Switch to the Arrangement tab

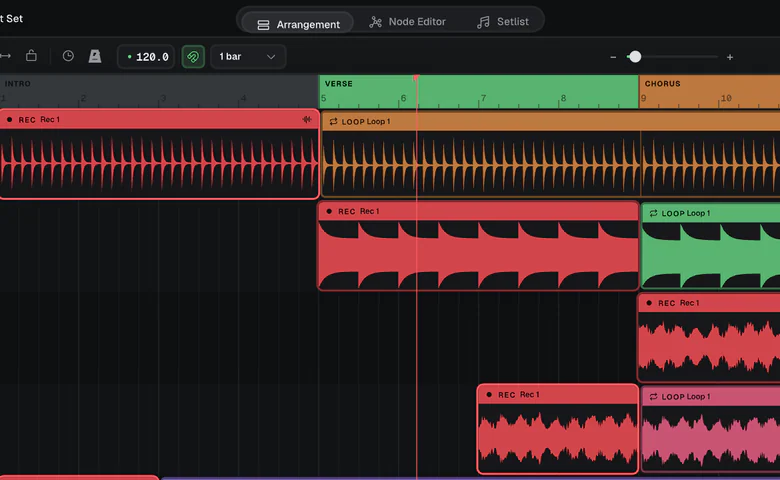pos(297,24)
